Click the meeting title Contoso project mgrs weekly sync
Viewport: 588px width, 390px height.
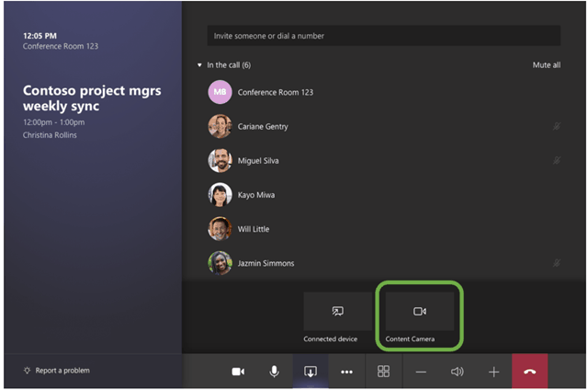tap(92, 98)
